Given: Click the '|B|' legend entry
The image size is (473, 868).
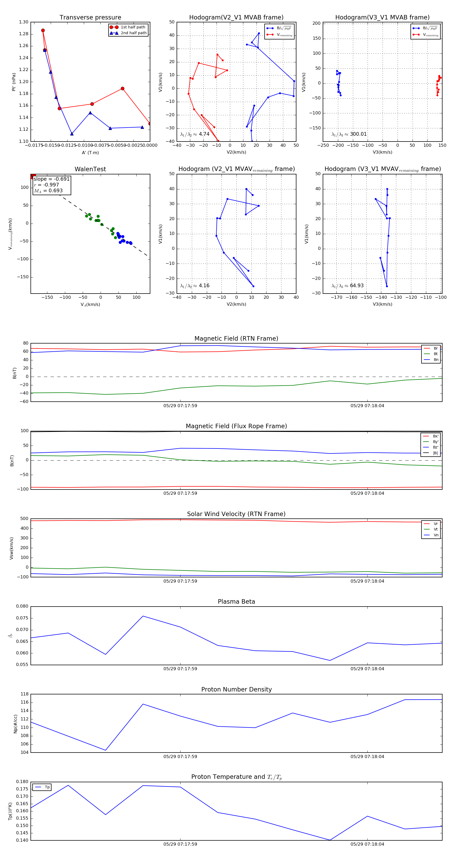Looking at the screenshot, I should point(431,453).
